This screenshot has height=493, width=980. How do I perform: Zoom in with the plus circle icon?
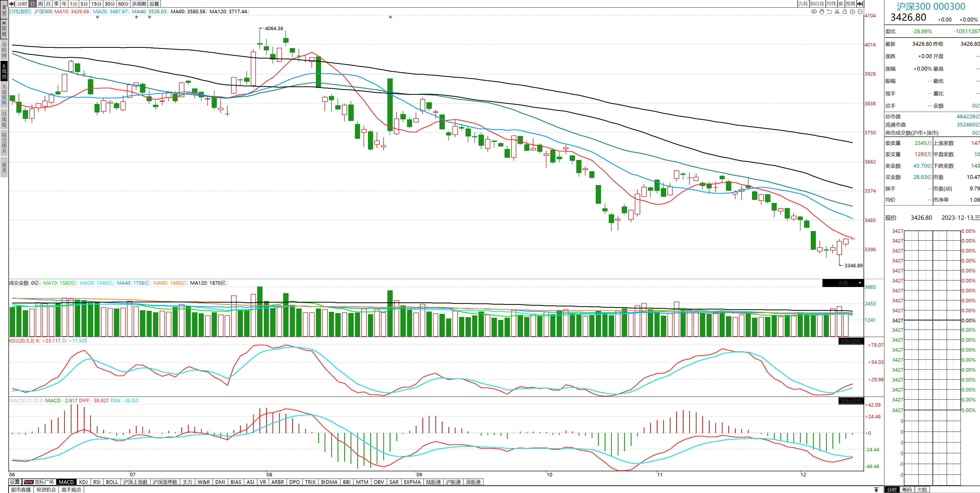coord(853,12)
